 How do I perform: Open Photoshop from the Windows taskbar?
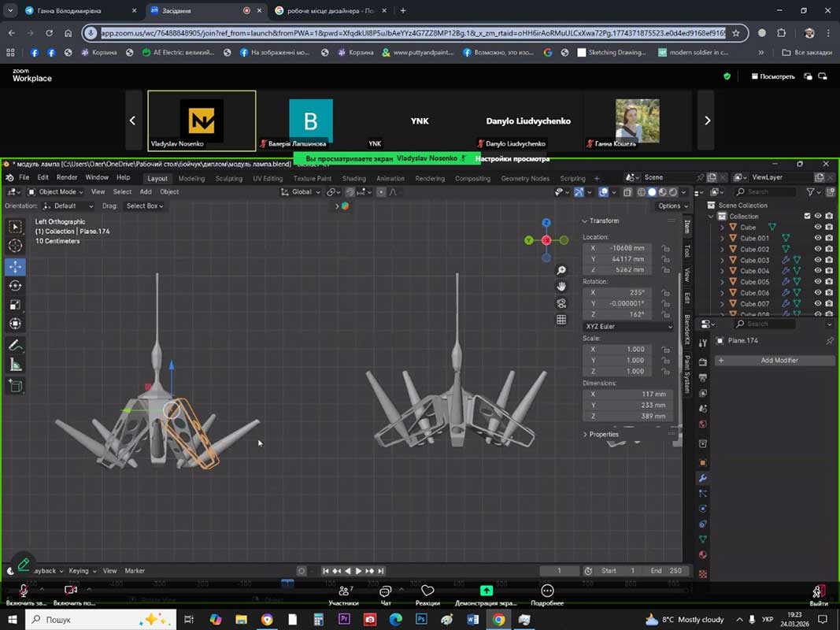click(421, 620)
